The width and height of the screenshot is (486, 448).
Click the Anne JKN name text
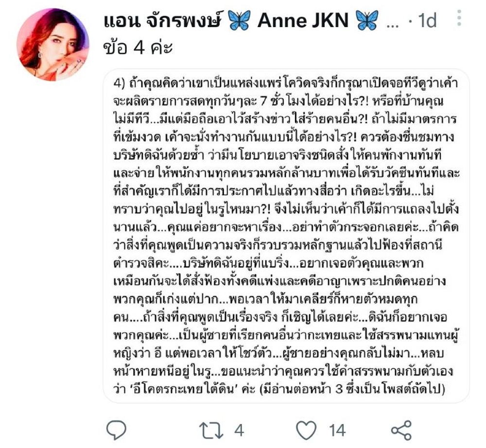point(303,20)
